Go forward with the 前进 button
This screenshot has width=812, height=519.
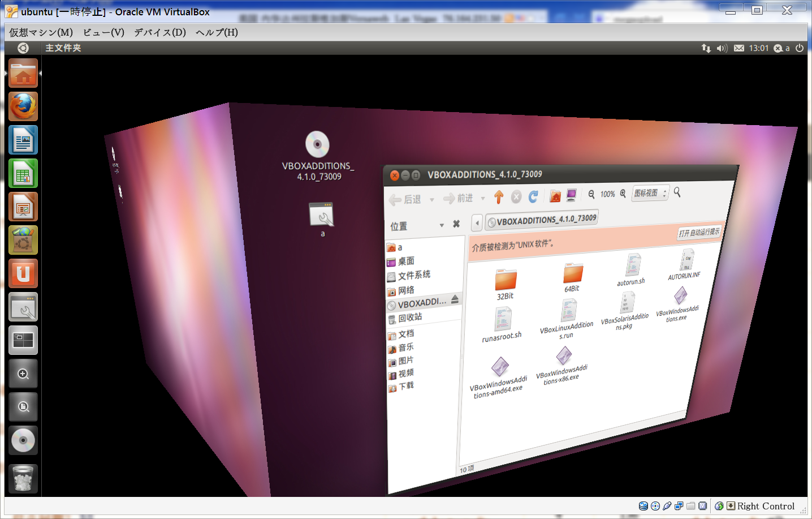(x=459, y=198)
